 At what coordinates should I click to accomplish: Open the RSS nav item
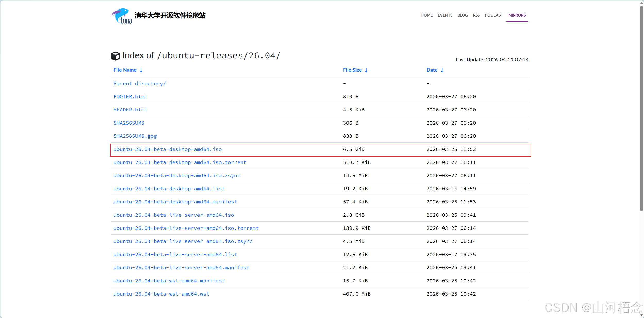coord(476,15)
